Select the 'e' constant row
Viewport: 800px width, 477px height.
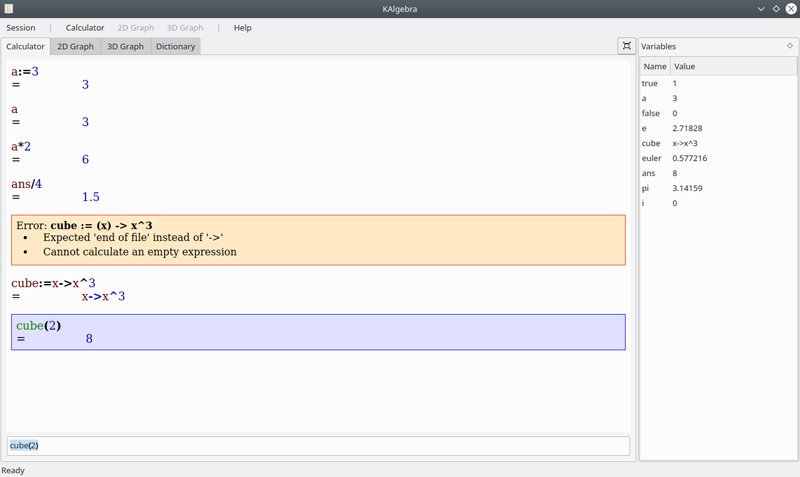(x=718, y=128)
